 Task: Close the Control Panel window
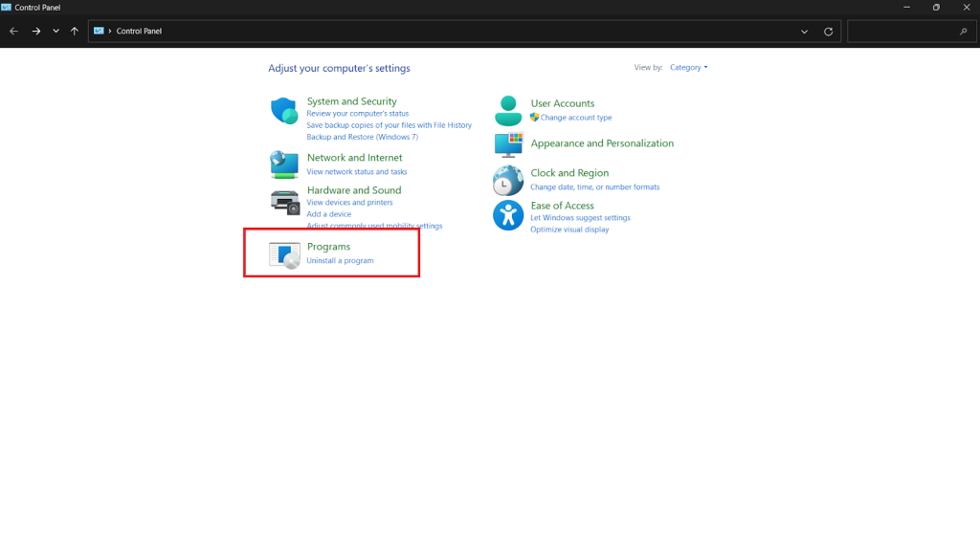click(966, 8)
